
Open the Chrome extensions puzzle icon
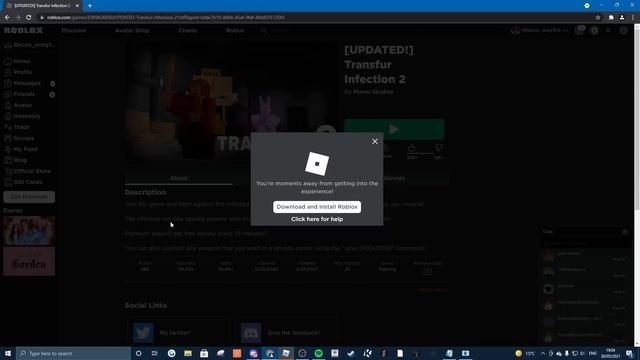[611, 18]
